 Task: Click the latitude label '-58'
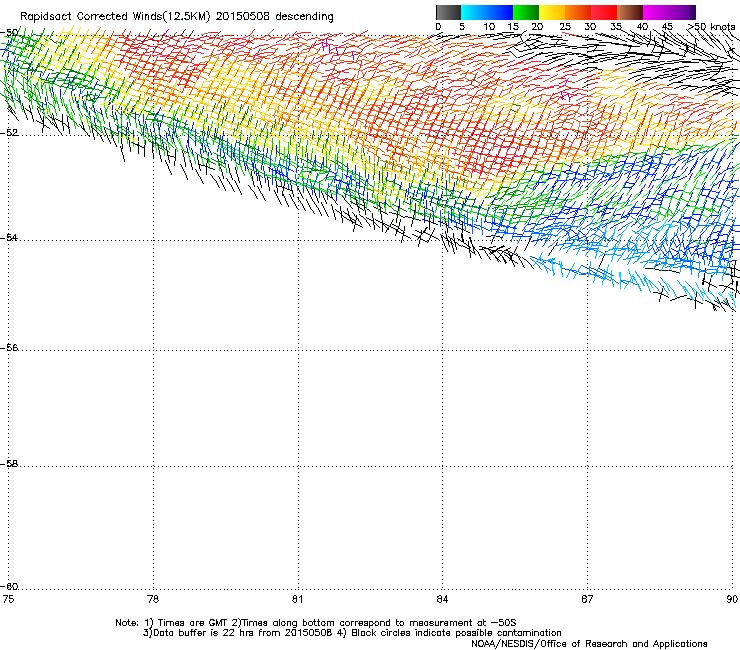click(9, 464)
